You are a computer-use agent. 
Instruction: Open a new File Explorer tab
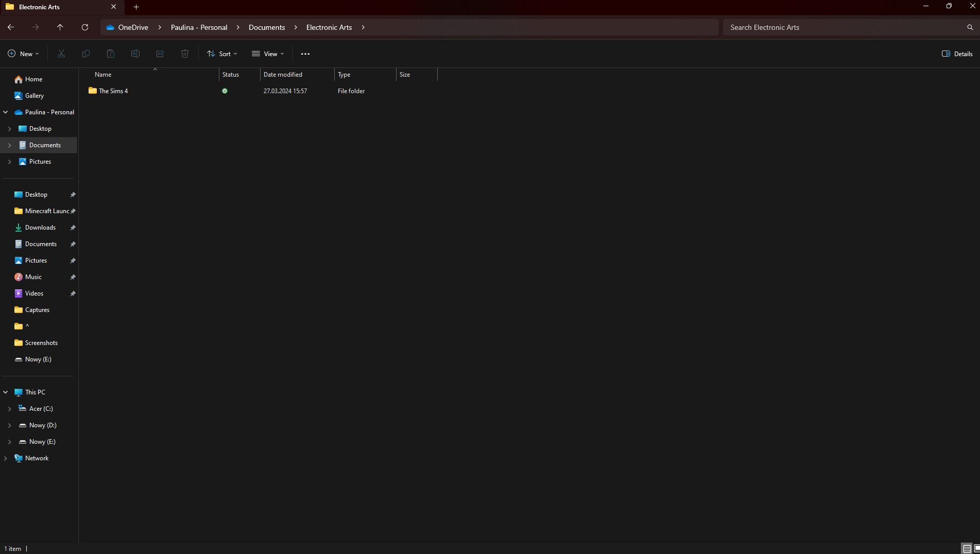pos(136,7)
